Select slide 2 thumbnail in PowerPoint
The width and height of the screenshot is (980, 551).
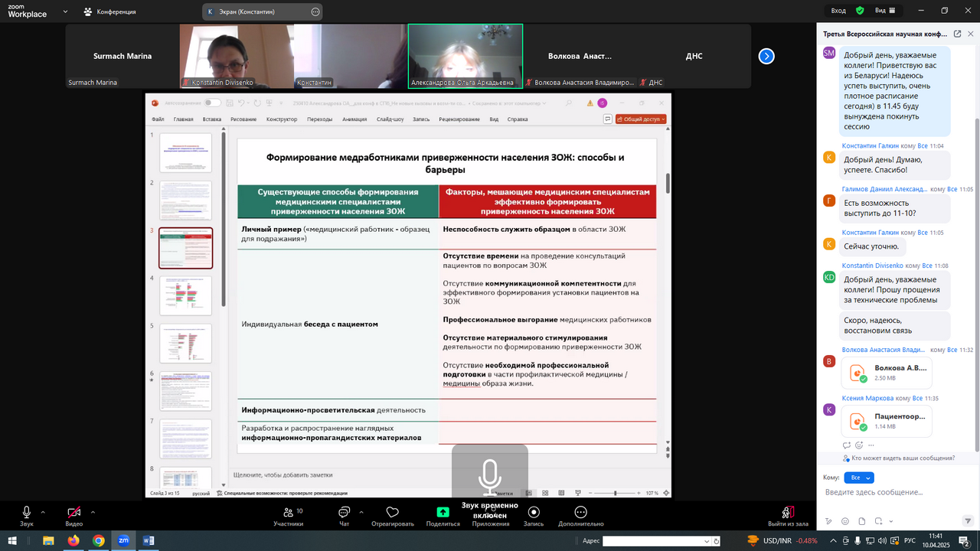click(185, 201)
